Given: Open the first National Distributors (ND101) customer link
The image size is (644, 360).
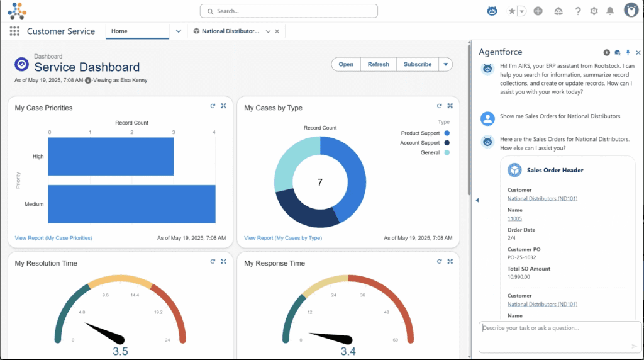Looking at the screenshot, I should point(542,198).
